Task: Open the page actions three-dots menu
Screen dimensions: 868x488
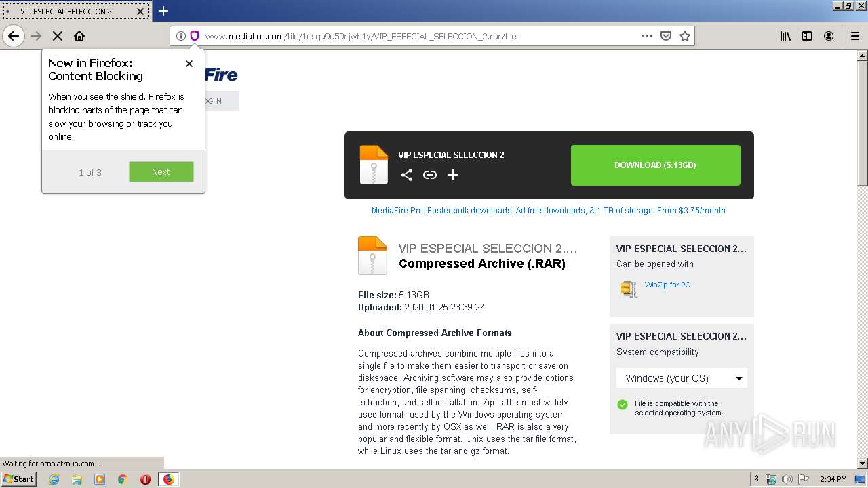Action: 647,36
